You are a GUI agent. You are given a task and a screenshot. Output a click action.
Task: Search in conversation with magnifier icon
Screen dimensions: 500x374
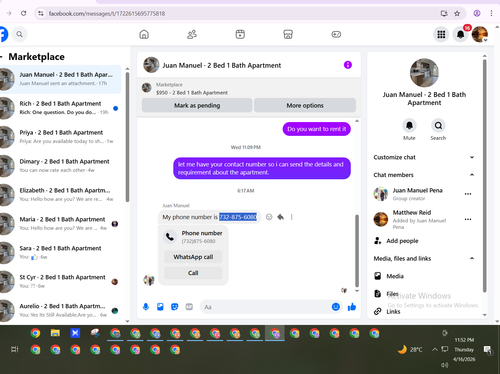coord(438,126)
